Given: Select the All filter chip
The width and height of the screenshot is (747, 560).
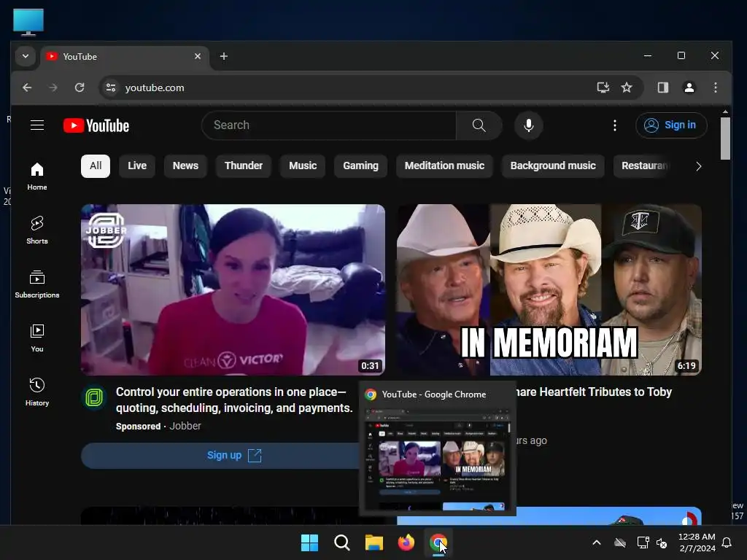Looking at the screenshot, I should (96, 166).
